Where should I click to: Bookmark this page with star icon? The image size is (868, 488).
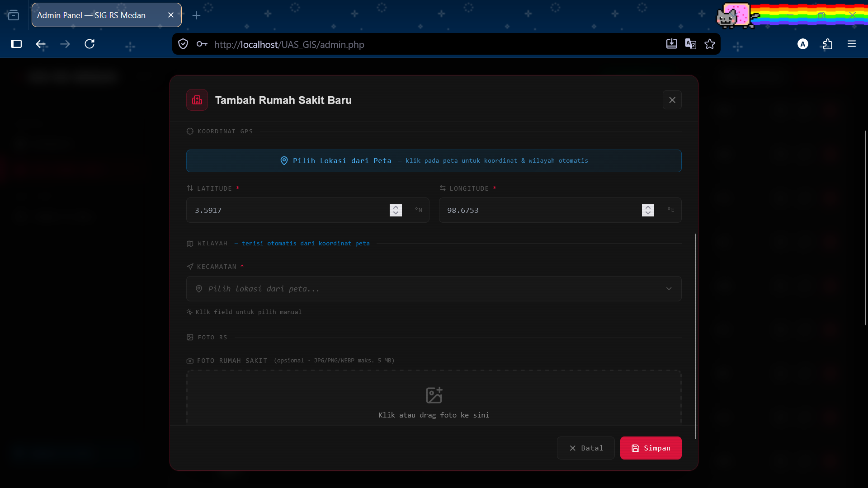710,44
